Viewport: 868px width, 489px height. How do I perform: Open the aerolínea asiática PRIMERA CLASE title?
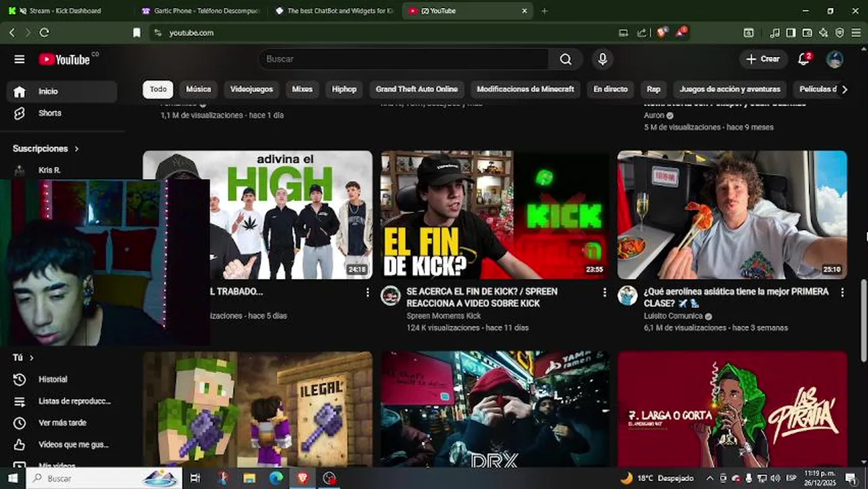pos(736,297)
